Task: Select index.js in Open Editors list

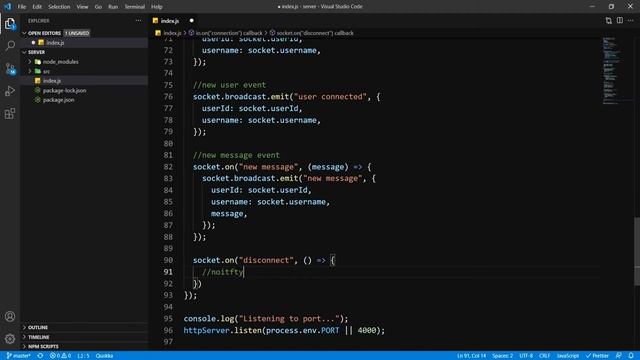Action: 84,42
